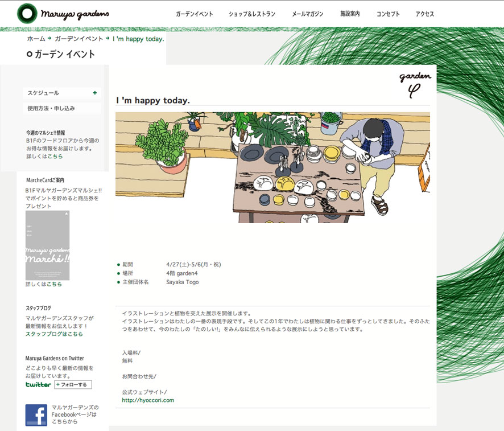Go to 施設案内 in the navigation
This screenshot has width=504, height=431.
click(x=350, y=14)
